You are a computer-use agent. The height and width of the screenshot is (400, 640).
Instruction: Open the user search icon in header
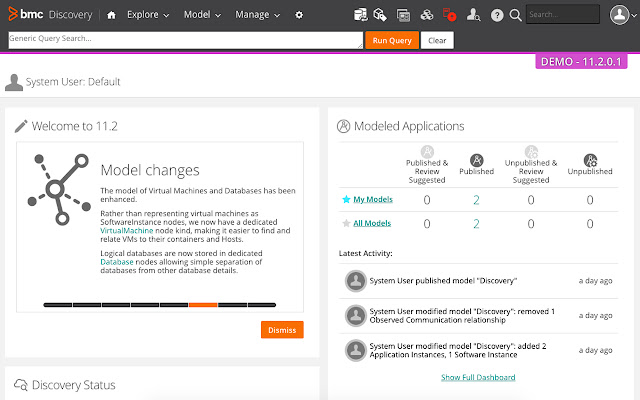click(x=473, y=15)
